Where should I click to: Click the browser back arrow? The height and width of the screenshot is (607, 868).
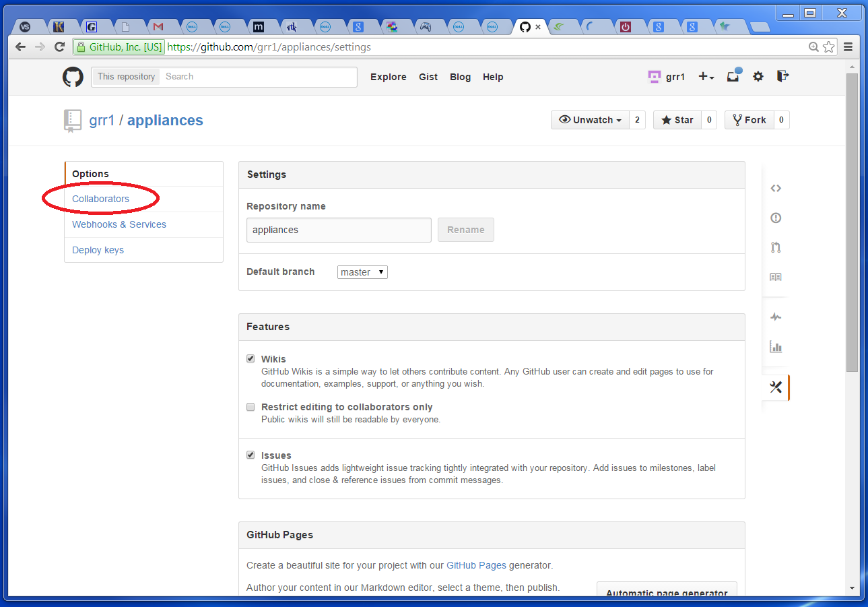(x=20, y=47)
